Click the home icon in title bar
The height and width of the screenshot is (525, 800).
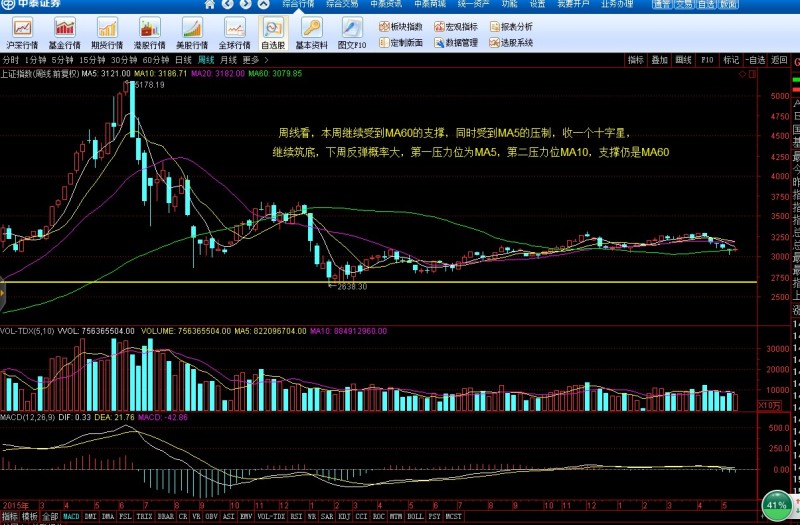210,4
